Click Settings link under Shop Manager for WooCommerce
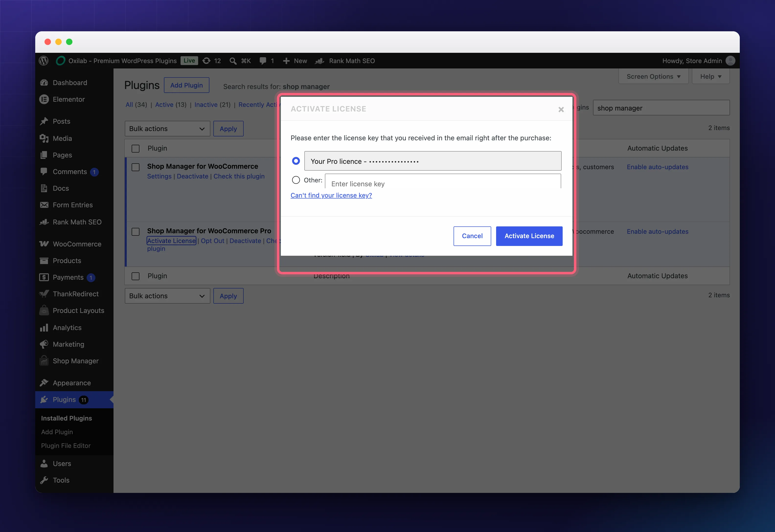The image size is (775, 532). click(x=160, y=176)
